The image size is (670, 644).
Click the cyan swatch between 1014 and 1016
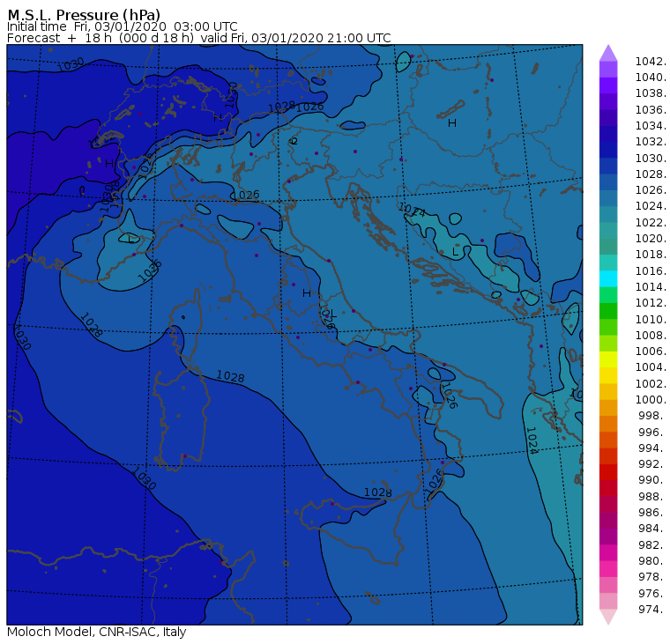point(608,278)
